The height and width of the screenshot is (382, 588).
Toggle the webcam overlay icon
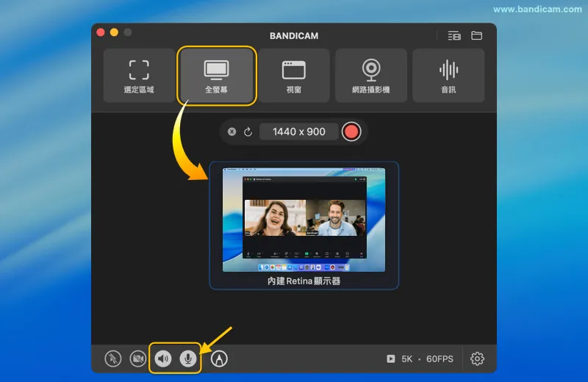(x=138, y=358)
